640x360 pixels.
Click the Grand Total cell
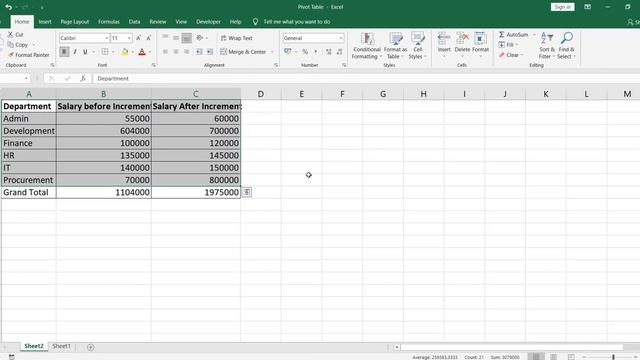pos(29,192)
